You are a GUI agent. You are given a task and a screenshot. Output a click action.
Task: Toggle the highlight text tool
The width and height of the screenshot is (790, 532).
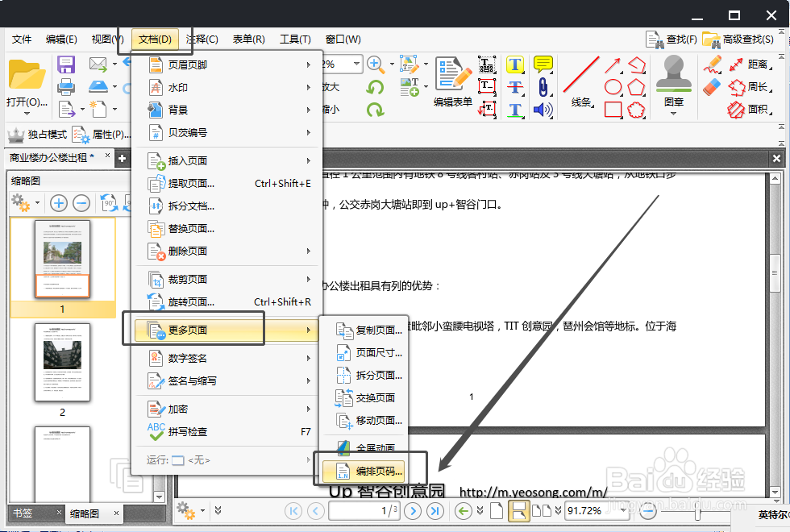click(515, 64)
